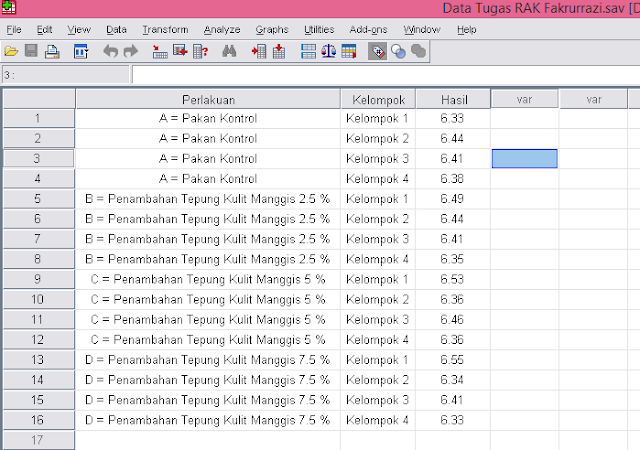Open the Help menu
Screen dimensions: 640x450
467,30
